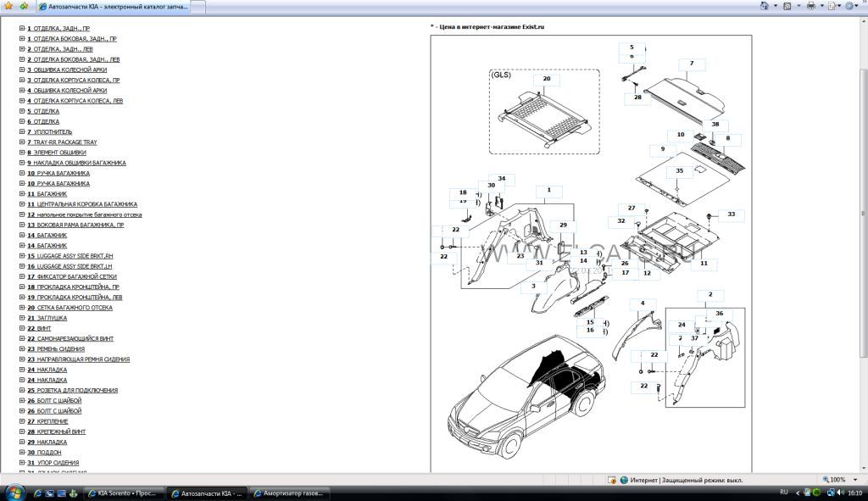
Task: Expand the '7 TRAY-RR PACKAGE TRAY' tree node
Action: [x=22, y=142]
